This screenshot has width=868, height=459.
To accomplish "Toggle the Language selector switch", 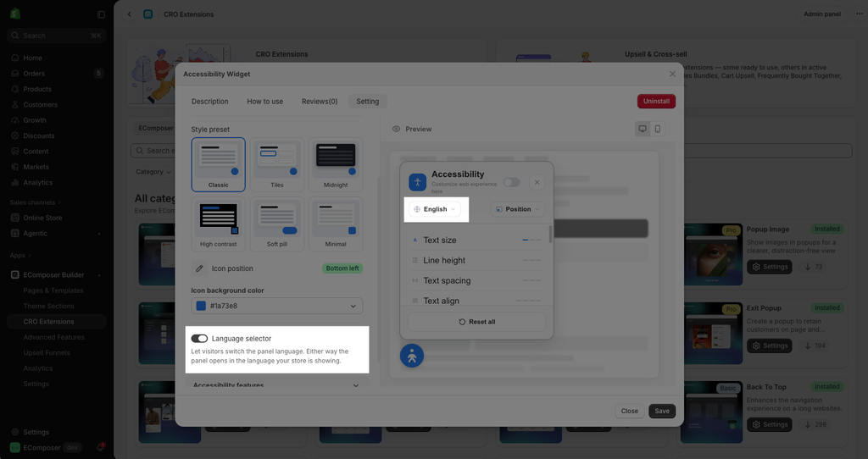I will click(199, 339).
